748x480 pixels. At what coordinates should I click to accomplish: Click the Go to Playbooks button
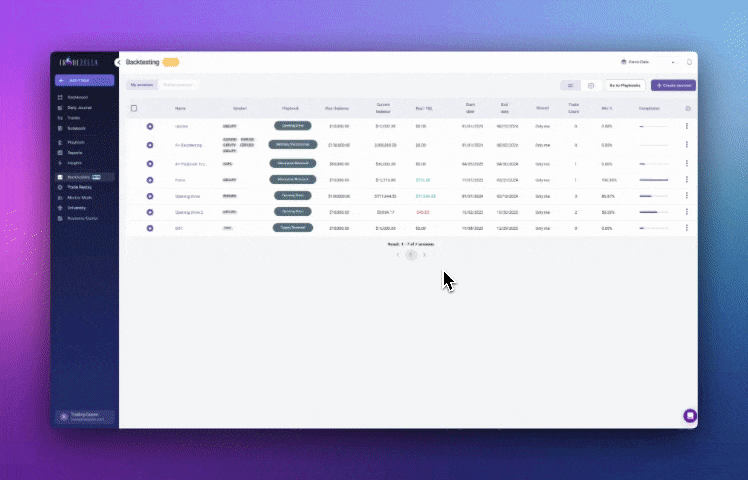point(625,86)
